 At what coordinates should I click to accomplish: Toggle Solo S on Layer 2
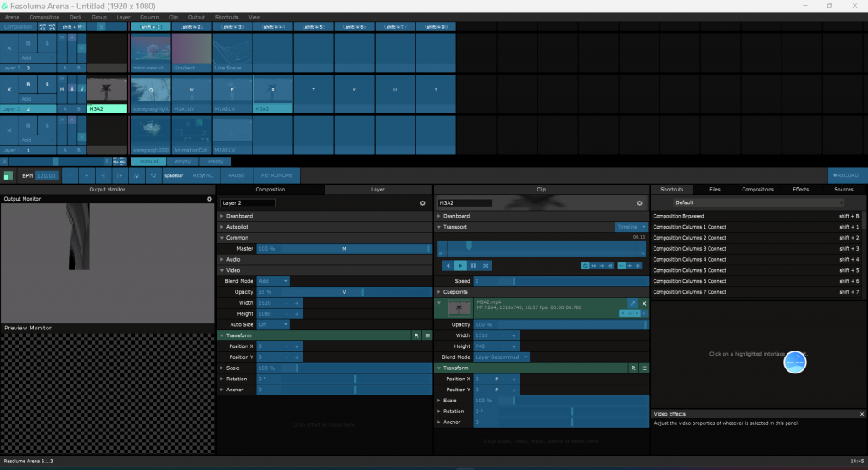click(47, 85)
